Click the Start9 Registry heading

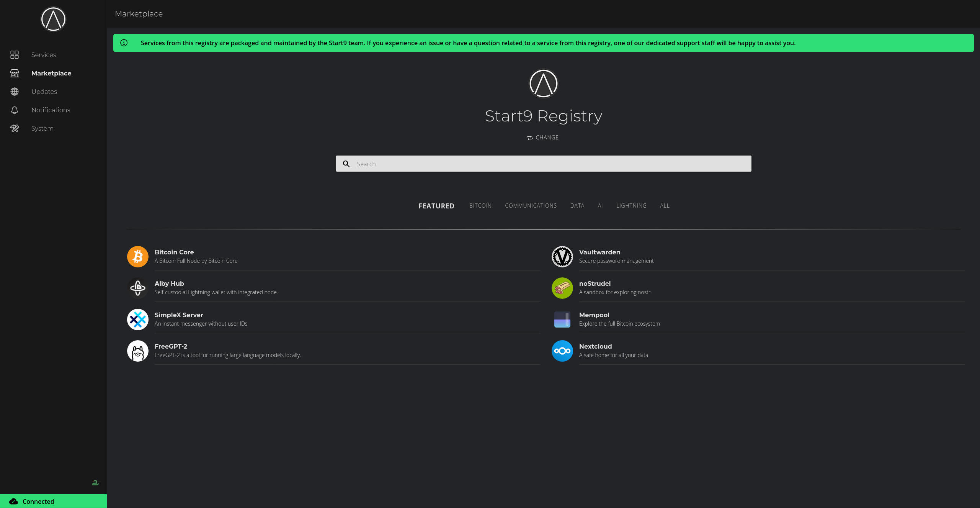pos(544,116)
